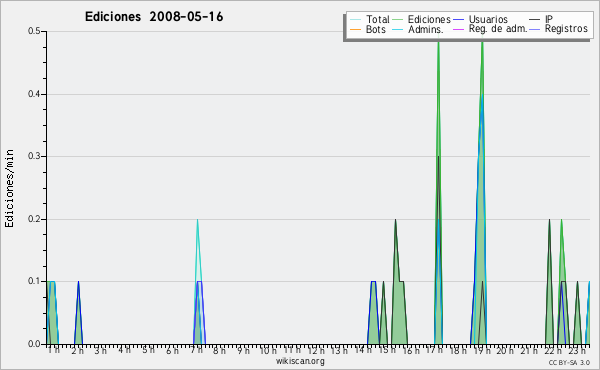The height and width of the screenshot is (370, 600).
Task: Click the 0.4 y-axis value
Action: click(x=34, y=94)
